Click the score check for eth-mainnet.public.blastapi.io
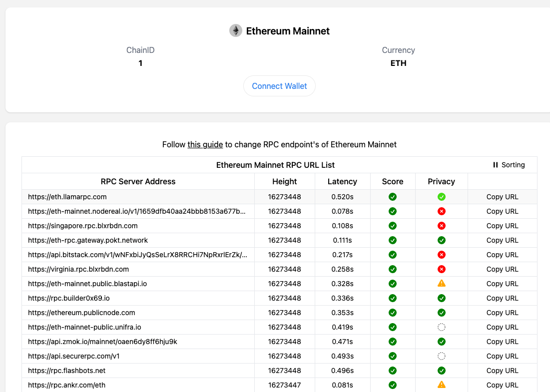This screenshot has width=550, height=392. click(x=393, y=284)
